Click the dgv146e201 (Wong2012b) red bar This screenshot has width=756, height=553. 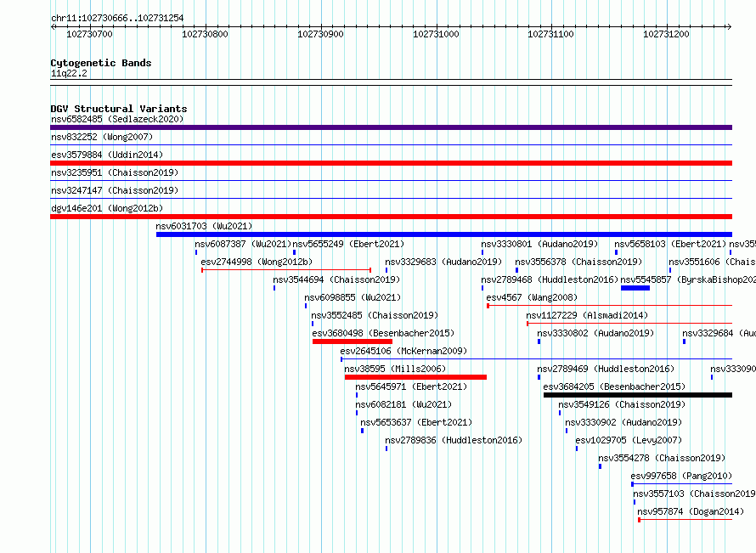coord(391,217)
